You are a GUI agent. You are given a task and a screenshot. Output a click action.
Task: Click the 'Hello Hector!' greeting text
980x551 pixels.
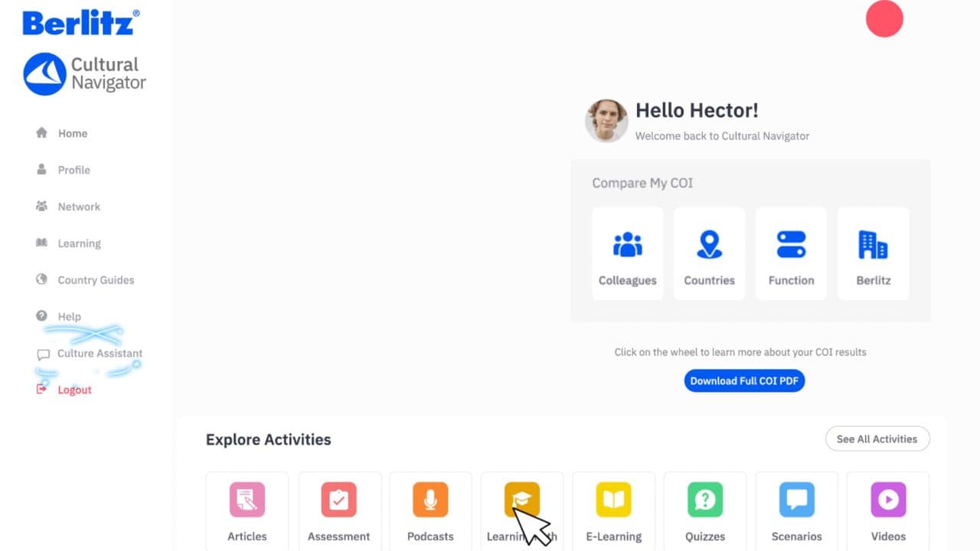(697, 110)
